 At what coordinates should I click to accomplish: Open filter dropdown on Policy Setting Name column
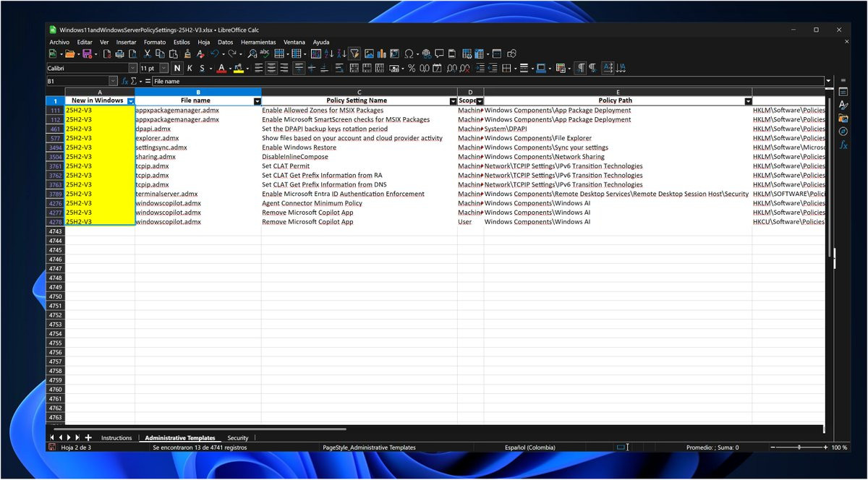[x=453, y=101]
